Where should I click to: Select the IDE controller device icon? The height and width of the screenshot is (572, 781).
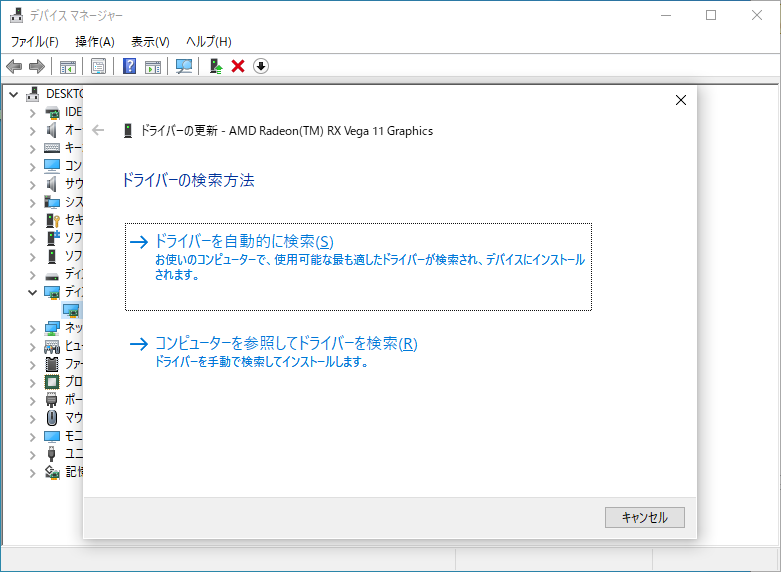[x=52, y=113]
